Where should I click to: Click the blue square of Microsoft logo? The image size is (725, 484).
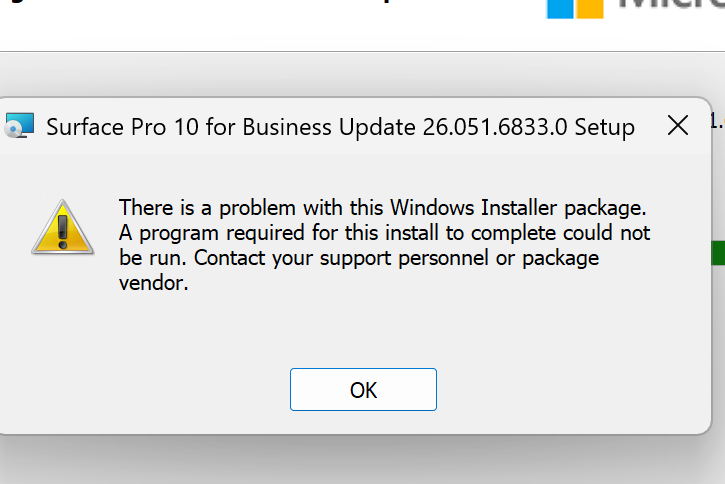(x=560, y=9)
